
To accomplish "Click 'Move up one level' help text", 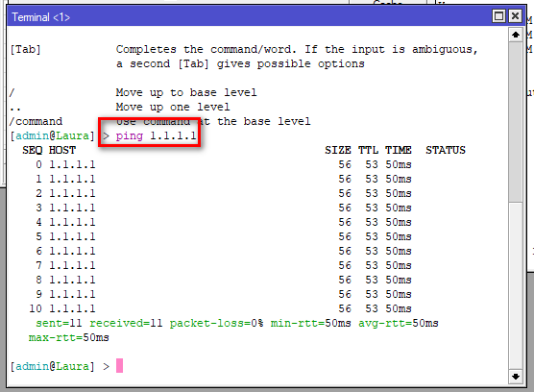I will click(173, 107).
